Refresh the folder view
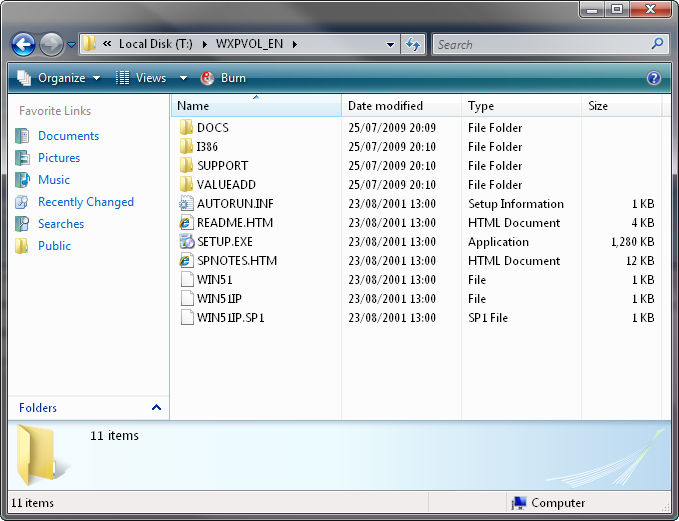 [413, 44]
